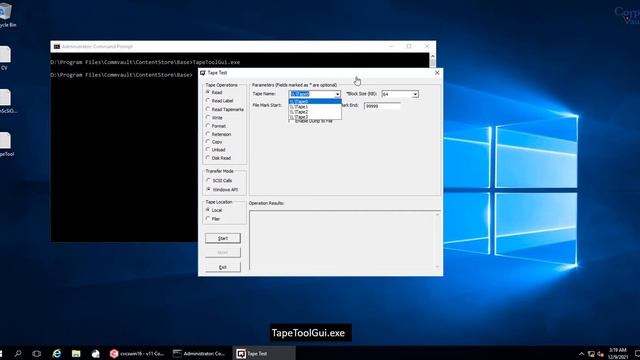Viewport: 640px width, 360px height.
Task: Open the network tray icon
Action: (591, 353)
